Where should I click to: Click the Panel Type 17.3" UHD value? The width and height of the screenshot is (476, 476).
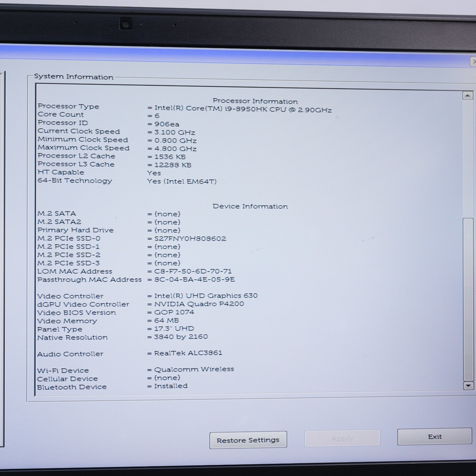coord(174,328)
